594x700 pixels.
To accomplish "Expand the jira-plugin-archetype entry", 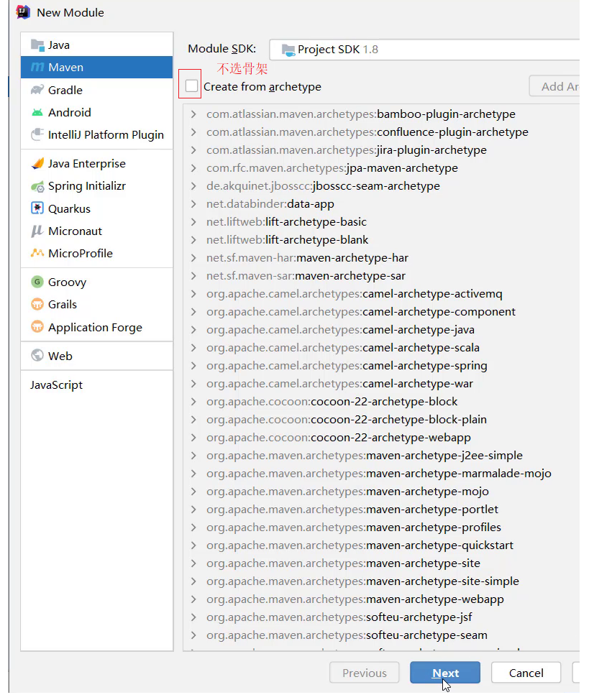I will click(193, 150).
